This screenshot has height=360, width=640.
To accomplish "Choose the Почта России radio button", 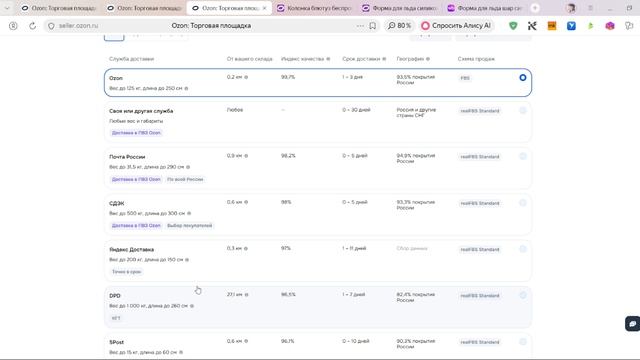I will [522, 156].
